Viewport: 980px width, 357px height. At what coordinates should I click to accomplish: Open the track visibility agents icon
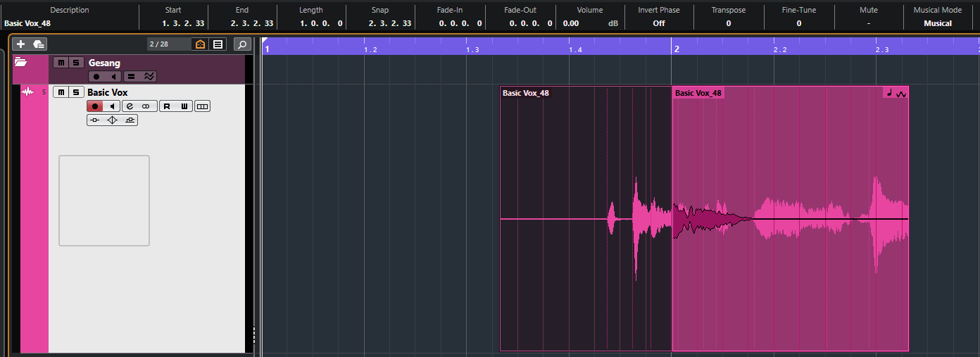click(x=201, y=44)
